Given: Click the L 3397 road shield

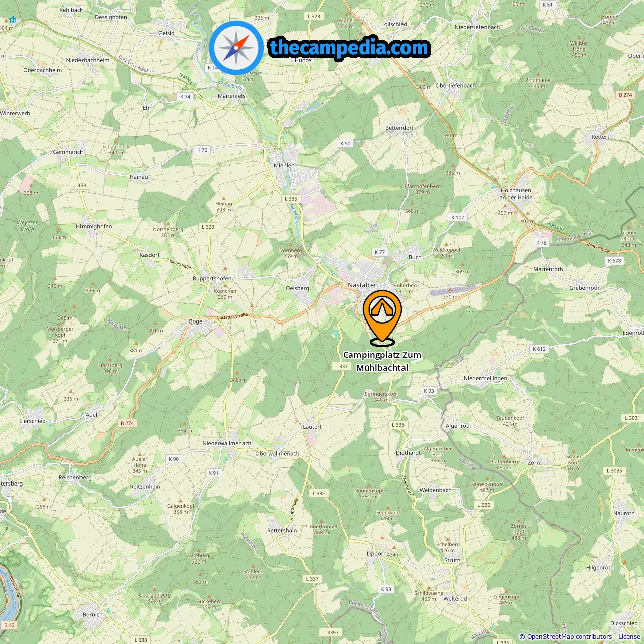Looking at the screenshot, I should tap(330, 632).
